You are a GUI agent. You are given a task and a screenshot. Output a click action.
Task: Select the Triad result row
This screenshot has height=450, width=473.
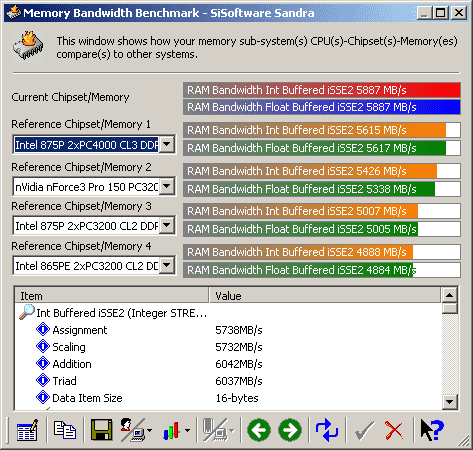228,381
